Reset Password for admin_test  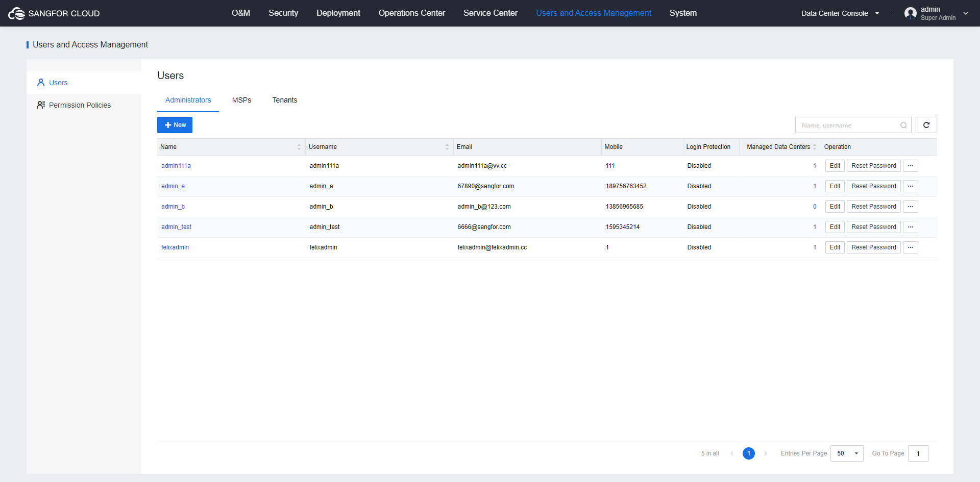point(874,227)
